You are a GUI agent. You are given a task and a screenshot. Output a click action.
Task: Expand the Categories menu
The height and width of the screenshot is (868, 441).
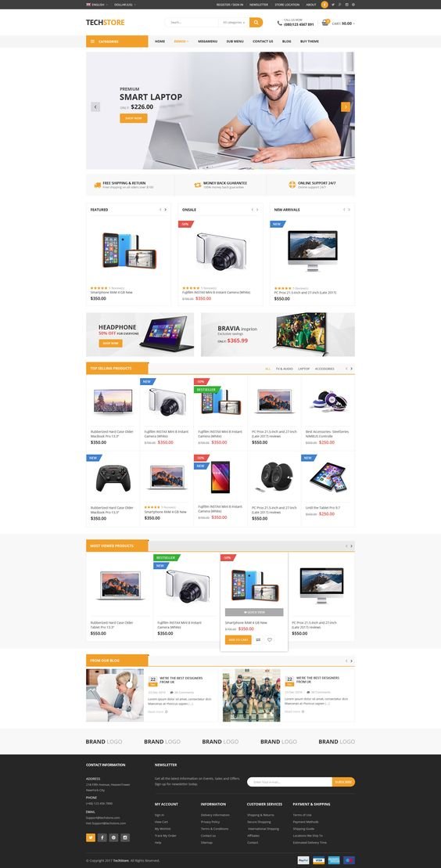(x=117, y=41)
